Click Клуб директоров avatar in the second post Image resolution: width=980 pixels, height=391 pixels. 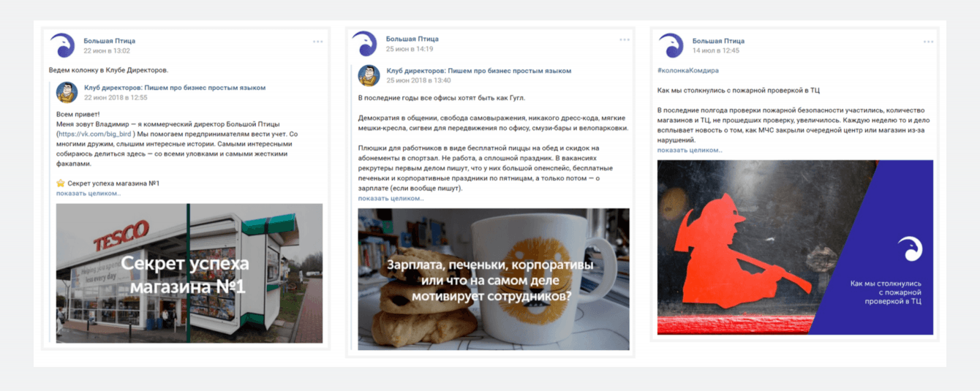coord(369,75)
